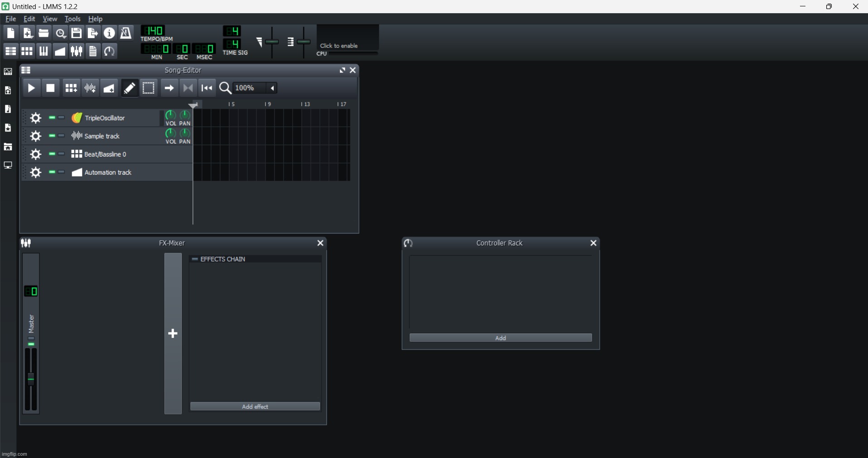Show the Automation Editor toolbar icon
This screenshot has height=458, width=868.
(60, 51)
